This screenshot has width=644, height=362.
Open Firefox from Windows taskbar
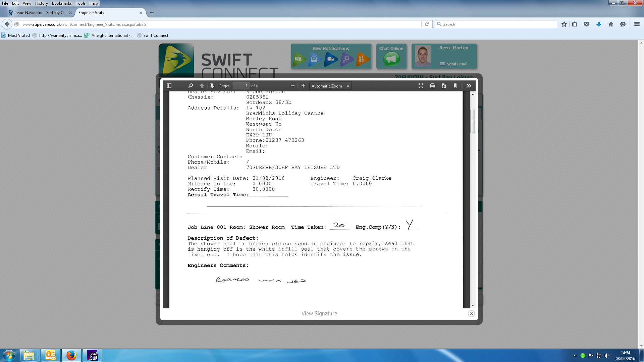coord(71,355)
